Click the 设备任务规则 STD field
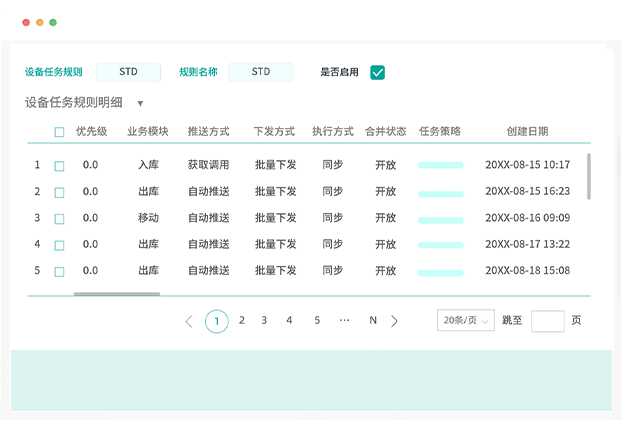 [129, 72]
